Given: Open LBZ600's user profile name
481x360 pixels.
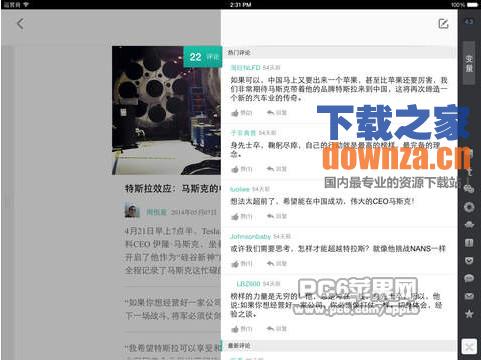Looking at the screenshot, I should pyautogui.click(x=248, y=284).
